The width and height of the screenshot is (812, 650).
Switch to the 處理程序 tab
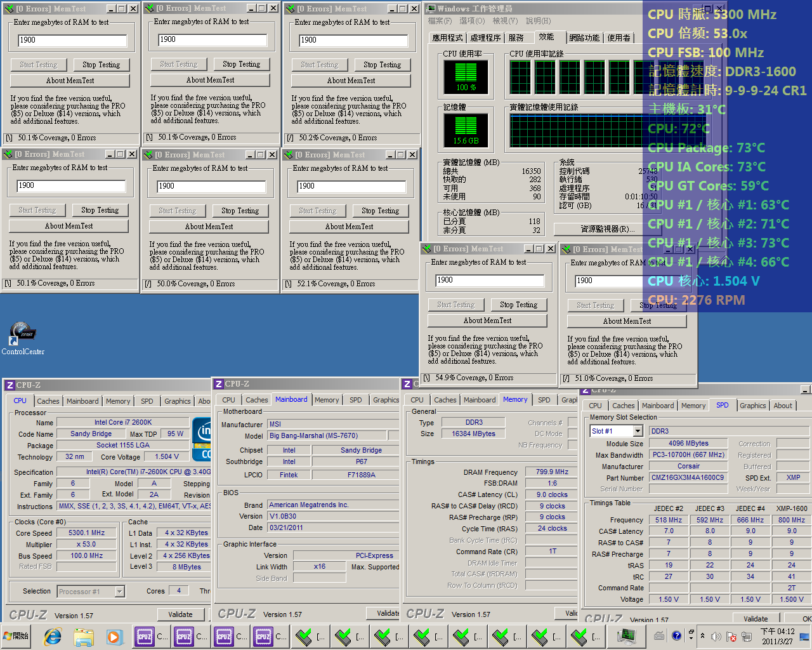[x=485, y=38]
